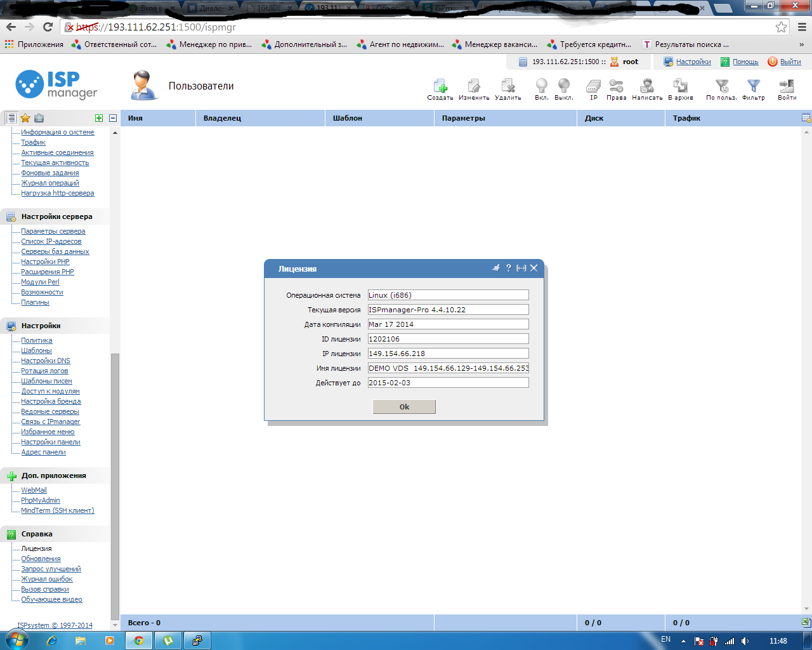This screenshot has width=812, height=650.
Task: Open the table settings icon at top right
Action: pos(806,118)
